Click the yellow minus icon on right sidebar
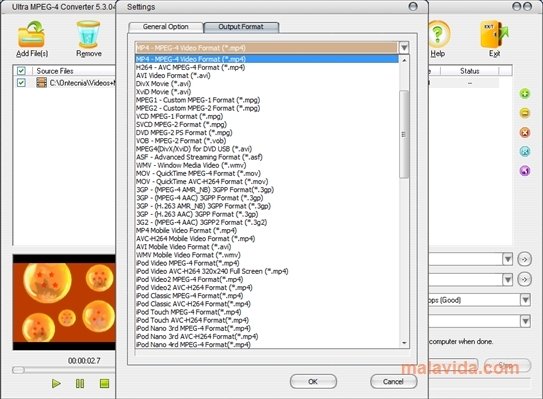 point(525,113)
